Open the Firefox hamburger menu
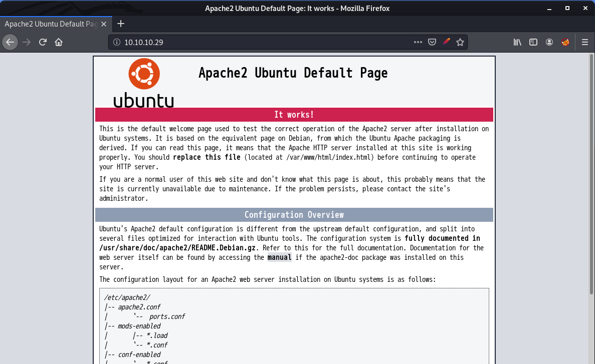595x364 pixels. [585, 42]
